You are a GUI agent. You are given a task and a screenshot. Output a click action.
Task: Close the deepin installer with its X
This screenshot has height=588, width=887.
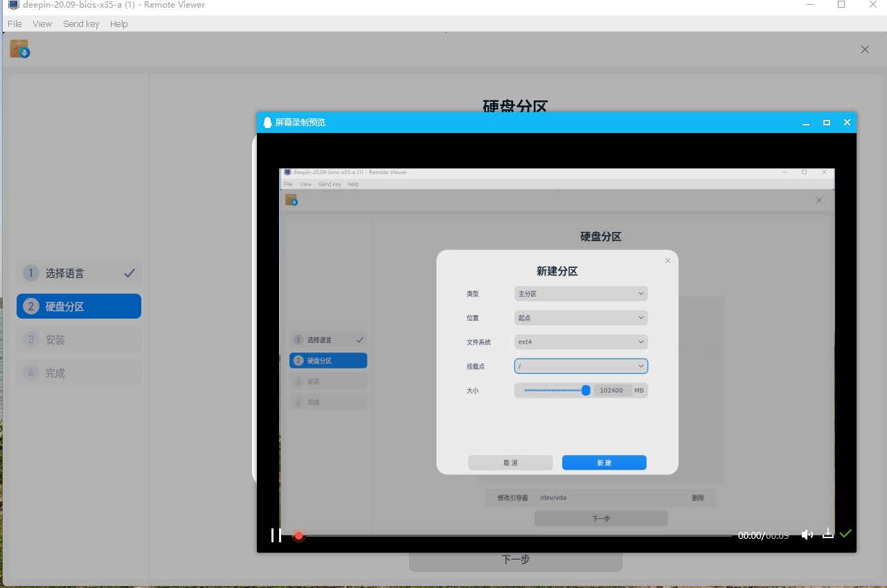tap(865, 49)
